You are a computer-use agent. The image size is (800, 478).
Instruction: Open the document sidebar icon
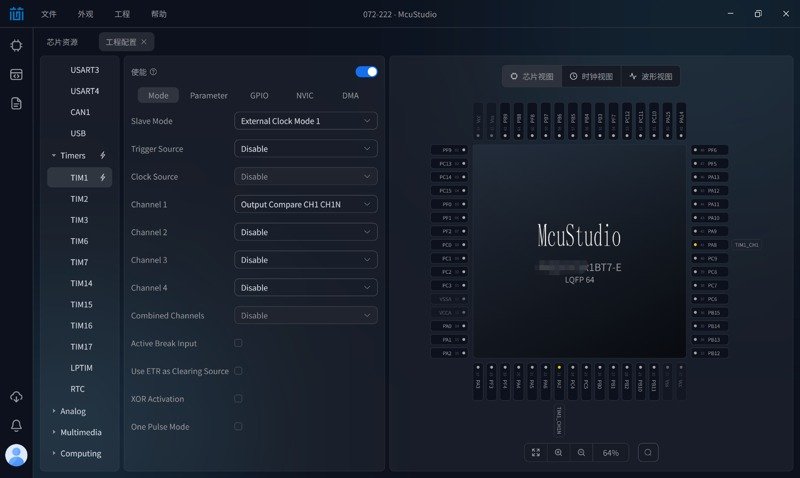16,103
